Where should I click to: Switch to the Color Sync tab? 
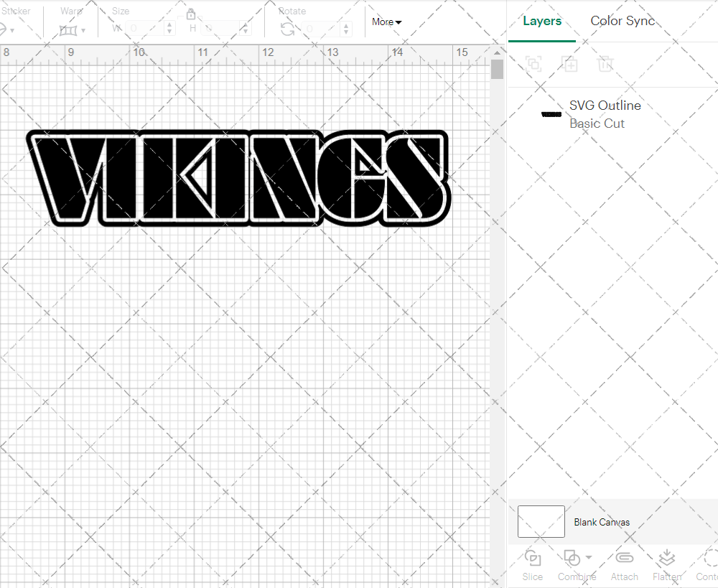pyautogui.click(x=623, y=21)
